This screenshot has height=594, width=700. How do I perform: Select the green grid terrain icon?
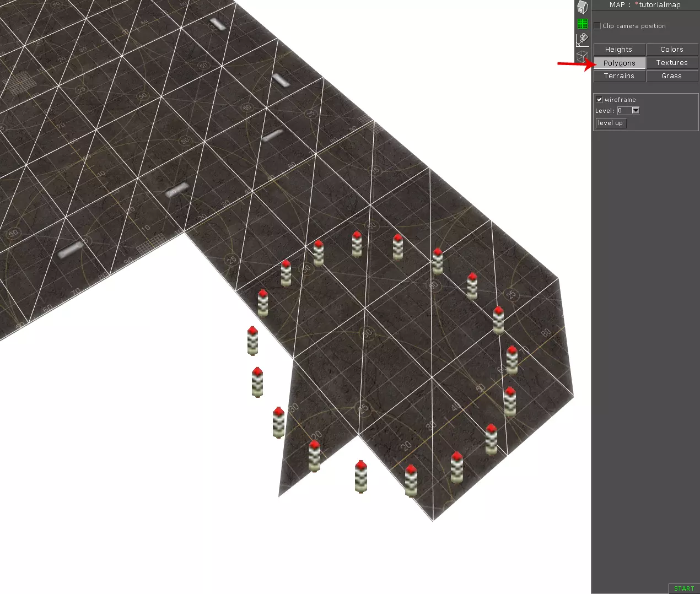583,24
